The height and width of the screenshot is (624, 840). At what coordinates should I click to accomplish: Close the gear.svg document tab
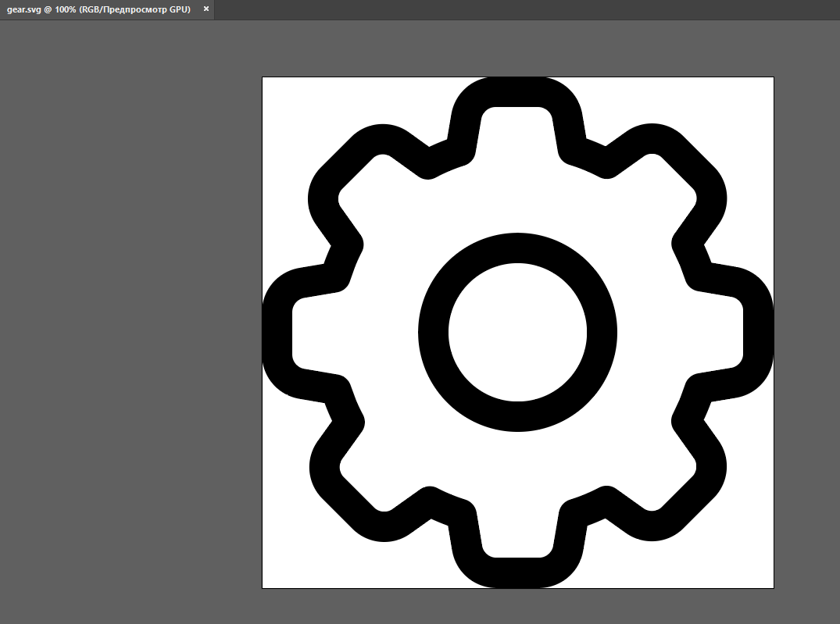tap(206, 9)
